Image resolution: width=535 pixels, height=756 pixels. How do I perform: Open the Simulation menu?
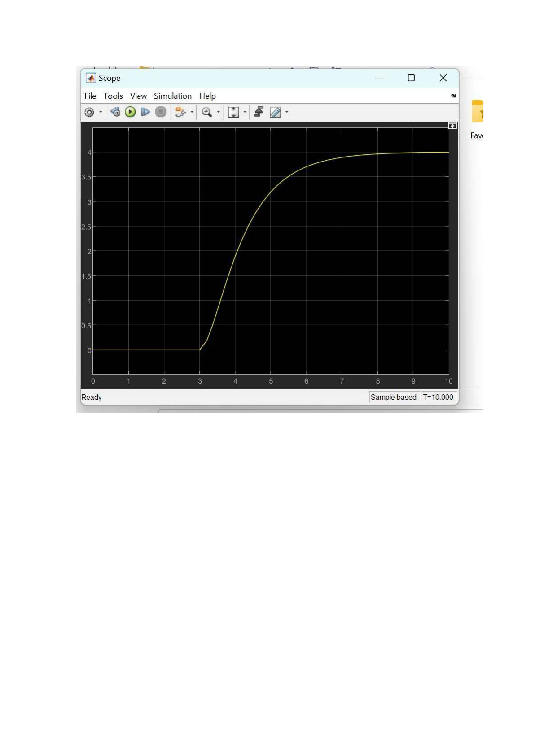pyautogui.click(x=172, y=96)
